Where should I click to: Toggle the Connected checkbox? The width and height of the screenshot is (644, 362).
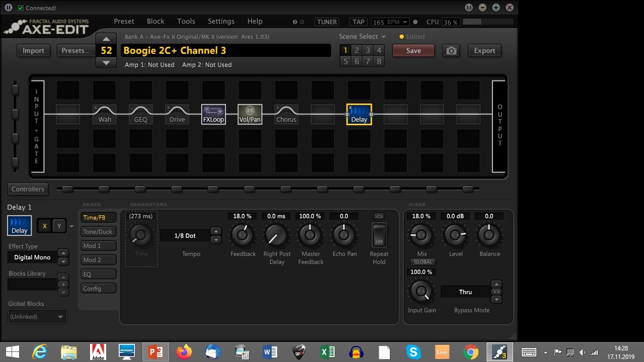(x=21, y=8)
